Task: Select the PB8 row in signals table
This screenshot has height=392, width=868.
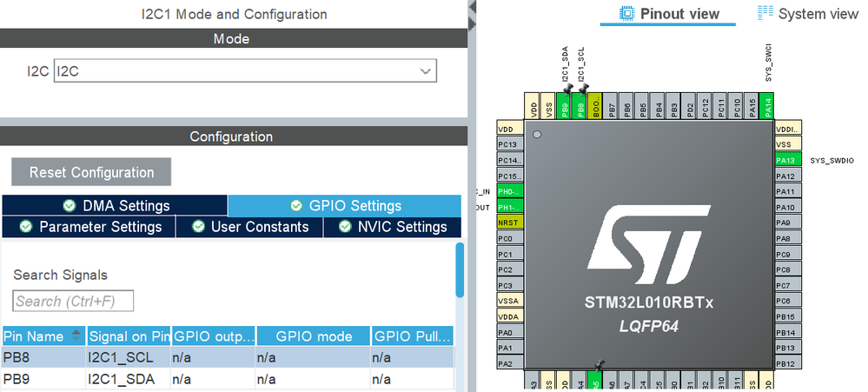Action: click(228, 358)
